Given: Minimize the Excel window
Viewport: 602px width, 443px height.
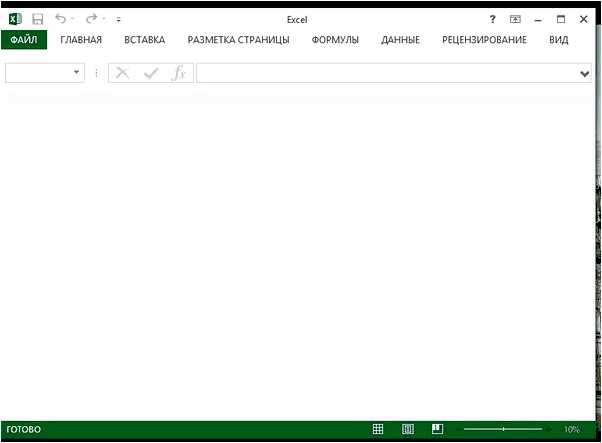Looking at the screenshot, I should coord(538,20).
